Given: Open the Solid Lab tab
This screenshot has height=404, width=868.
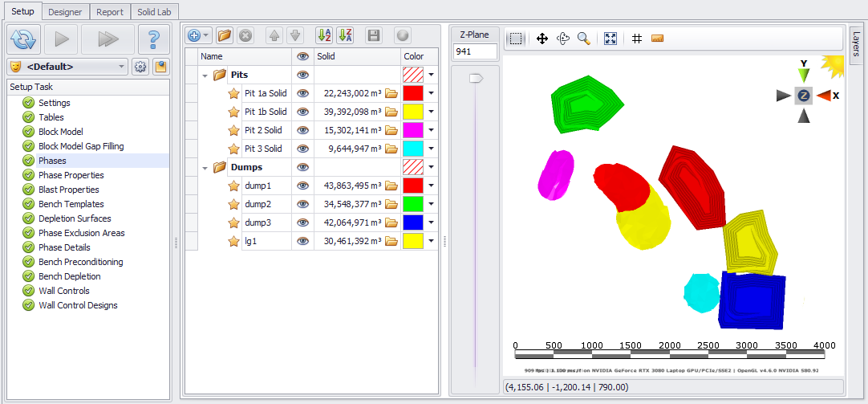Looking at the screenshot, I should click(154, 12).
